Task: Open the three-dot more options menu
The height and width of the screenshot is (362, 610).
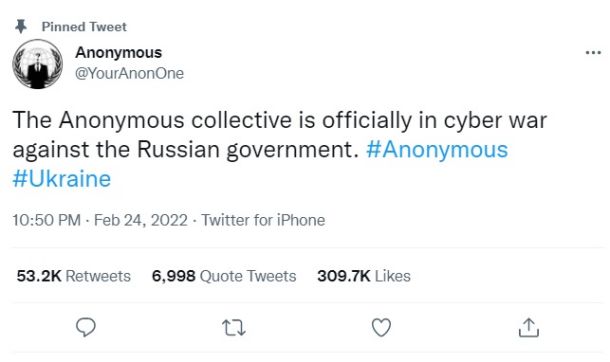Action: tap(593, 52)
